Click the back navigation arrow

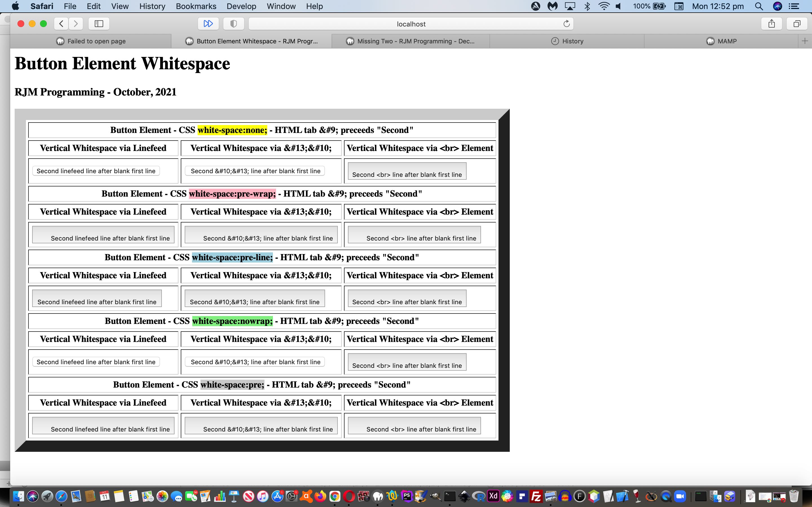(61, 23)
